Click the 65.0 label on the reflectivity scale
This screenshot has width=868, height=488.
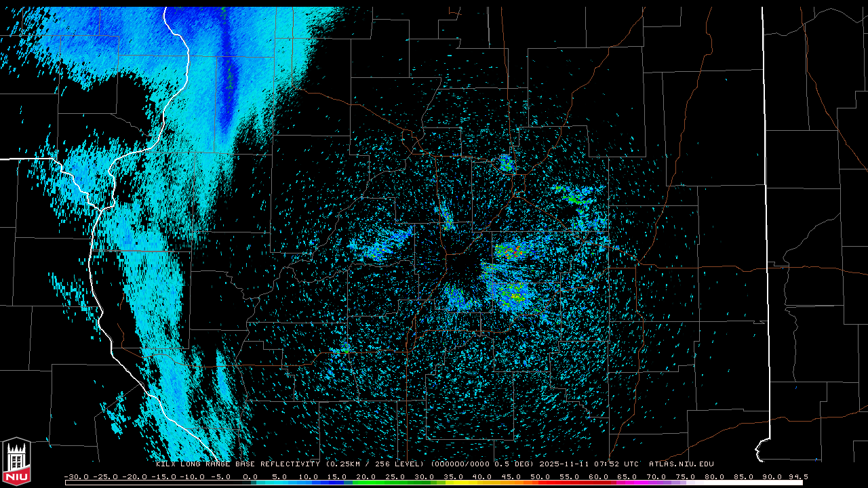pos(628,476)
